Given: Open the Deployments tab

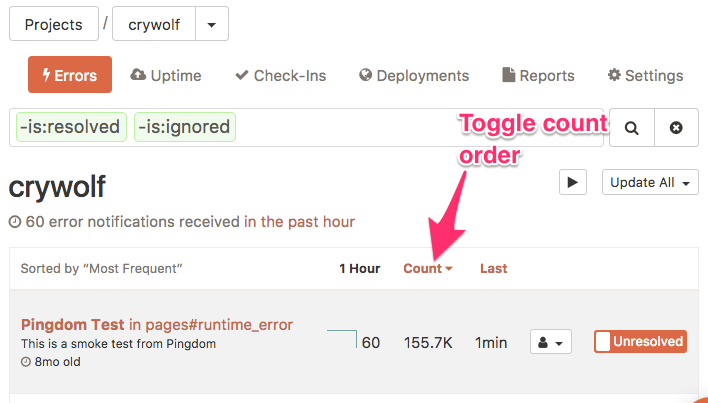Looking at the screenshot, I should point(414,76).
